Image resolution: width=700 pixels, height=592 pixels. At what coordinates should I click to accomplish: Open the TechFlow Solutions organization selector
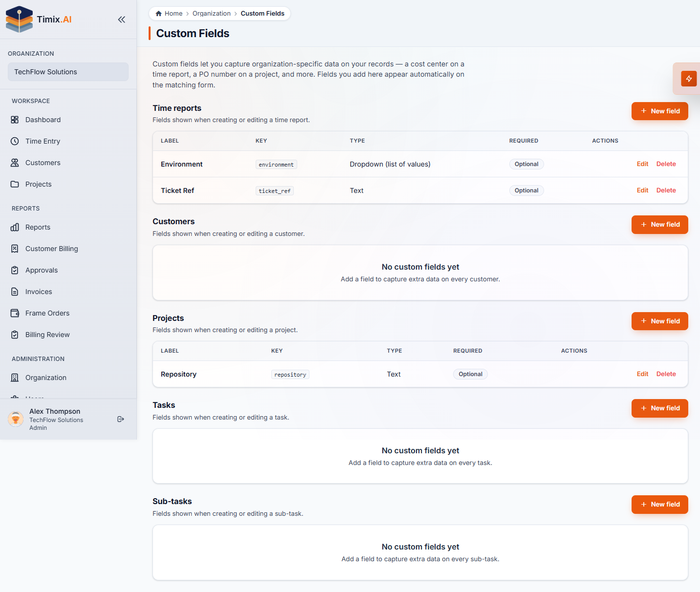click(x=68, y=72)
